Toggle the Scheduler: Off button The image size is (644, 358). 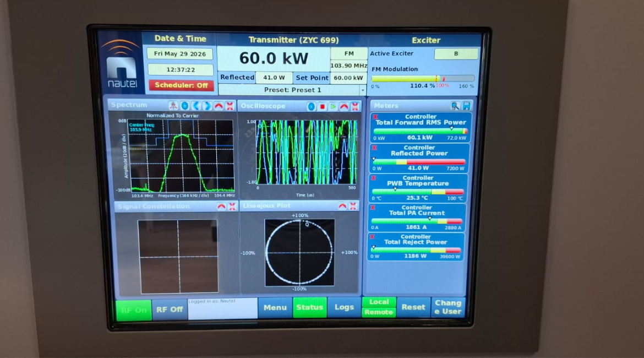click(x=181, y=85)
